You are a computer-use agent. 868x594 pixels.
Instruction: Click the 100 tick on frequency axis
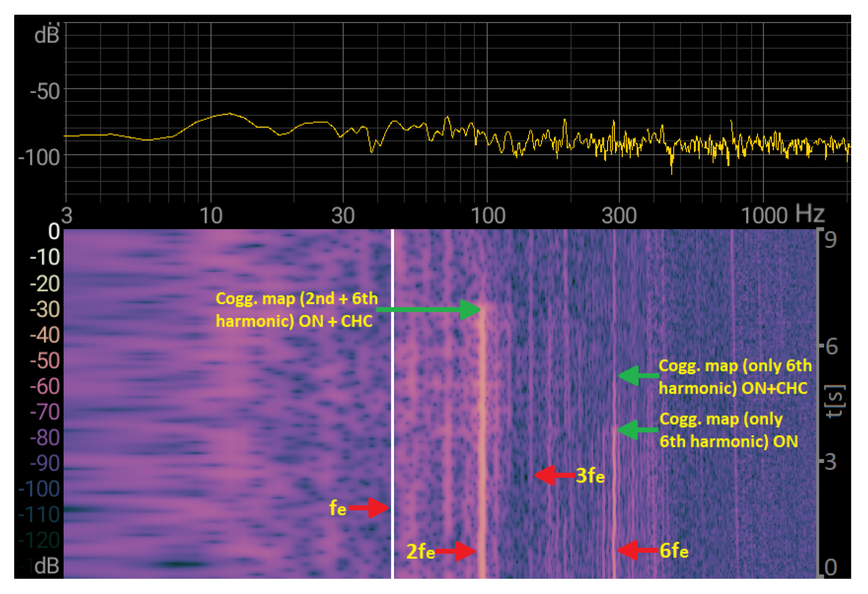tap(488, 216)
